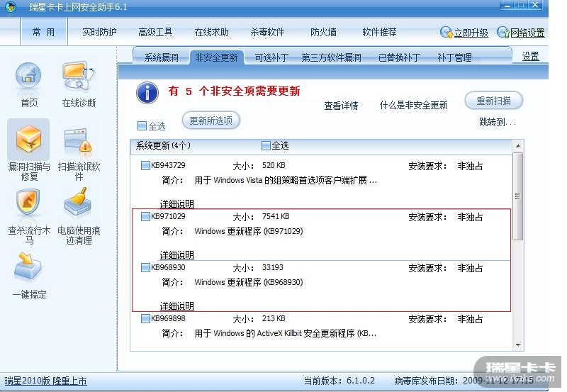Click the 33193 size value

point(273,267)
